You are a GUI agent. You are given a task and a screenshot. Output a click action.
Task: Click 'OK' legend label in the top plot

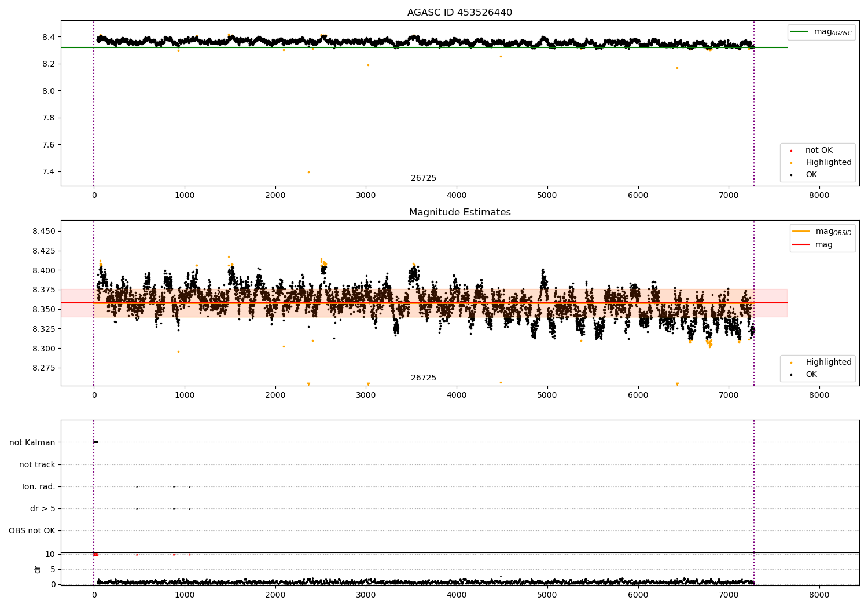point(811,174)
